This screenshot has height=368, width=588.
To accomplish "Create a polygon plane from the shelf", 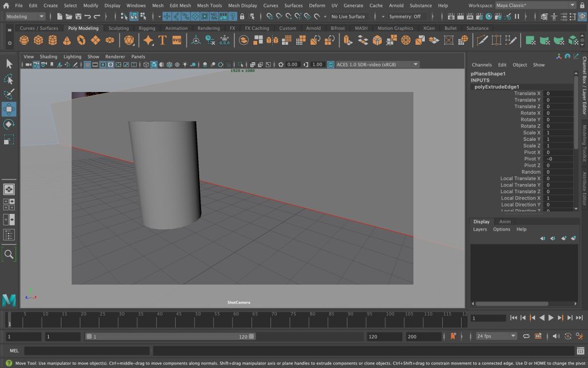I will pos(95,40).
